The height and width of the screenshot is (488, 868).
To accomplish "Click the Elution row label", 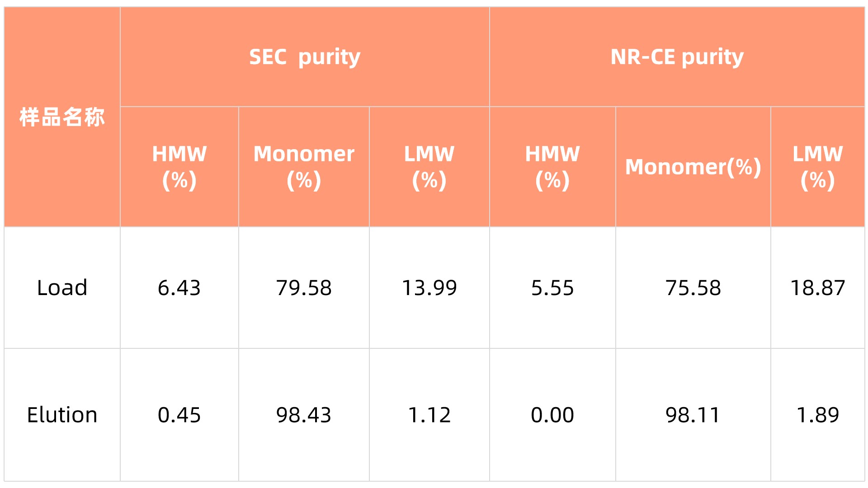I will [62, 415].
